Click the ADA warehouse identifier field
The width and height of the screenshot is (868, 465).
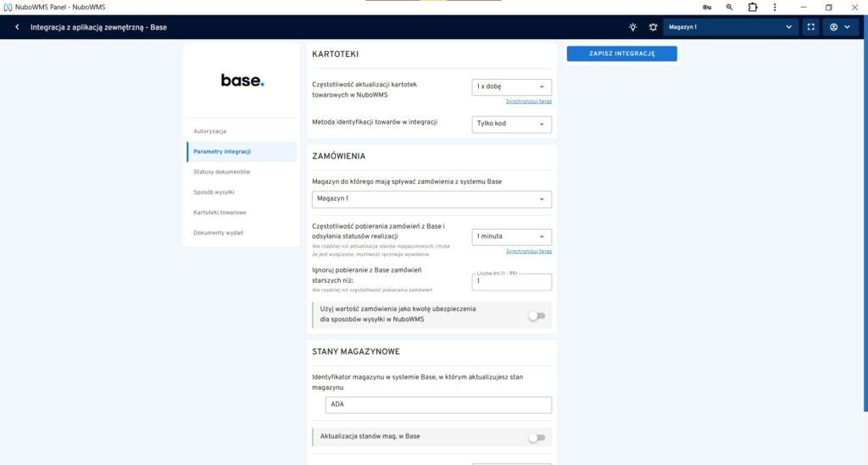[x=437, y=405]
